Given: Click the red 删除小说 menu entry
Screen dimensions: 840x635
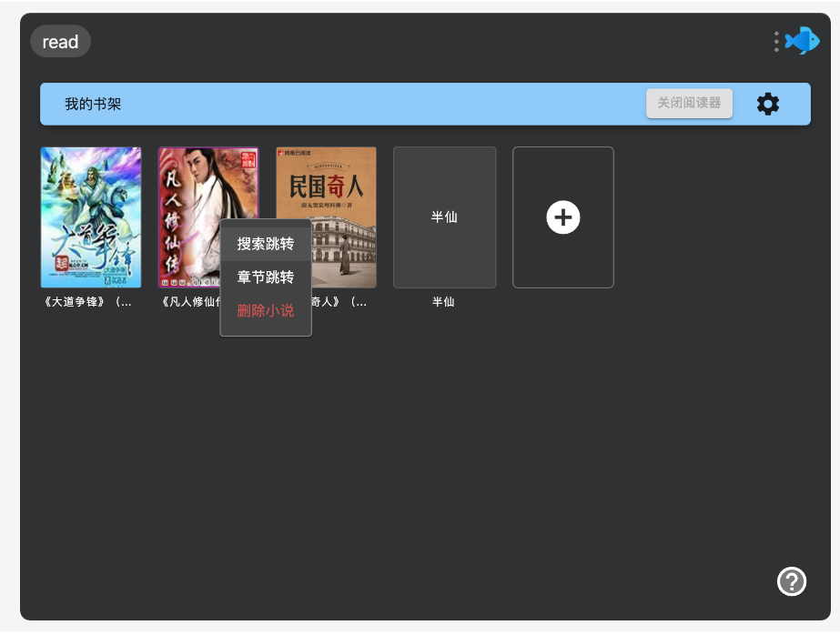Looking at the screenshot, I should (266, 310).
